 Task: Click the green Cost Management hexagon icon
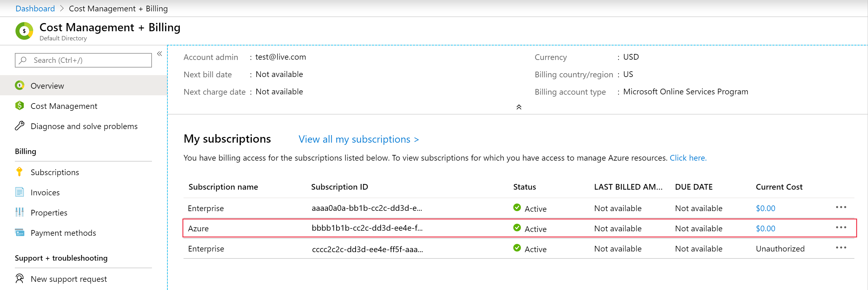[20, 106]
